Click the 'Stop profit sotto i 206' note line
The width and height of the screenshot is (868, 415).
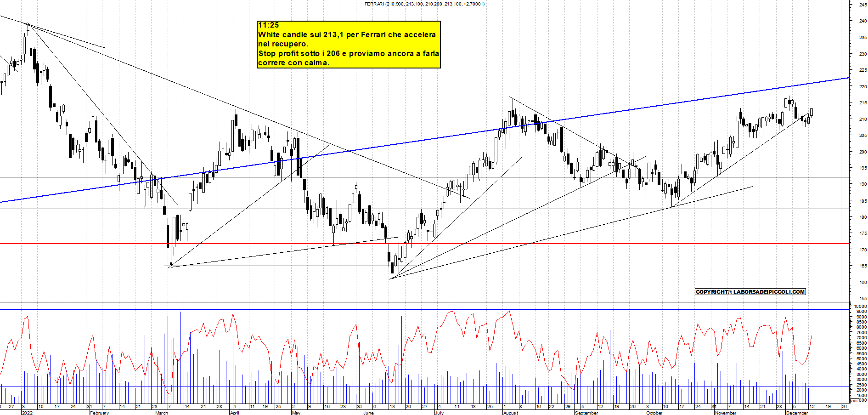pos(349,53)
